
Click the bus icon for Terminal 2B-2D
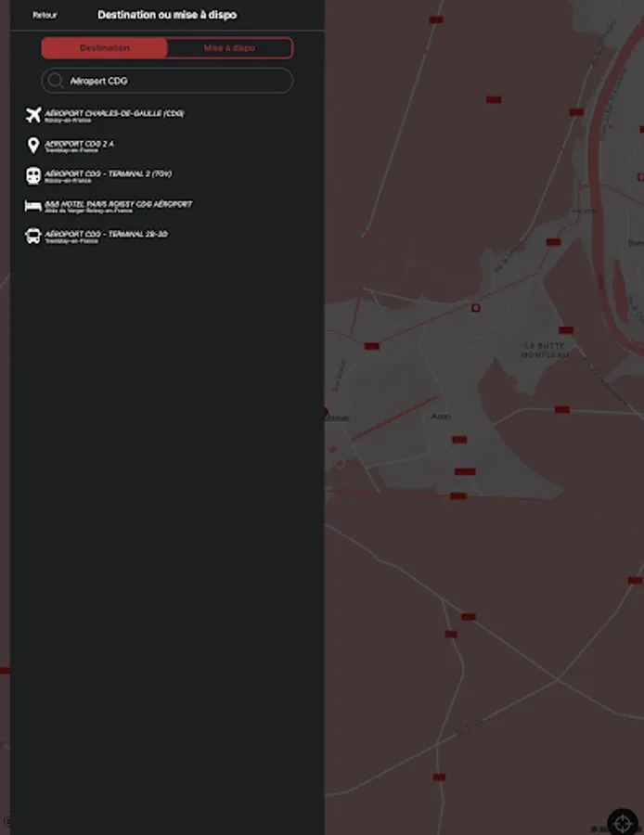coord(33,236)
